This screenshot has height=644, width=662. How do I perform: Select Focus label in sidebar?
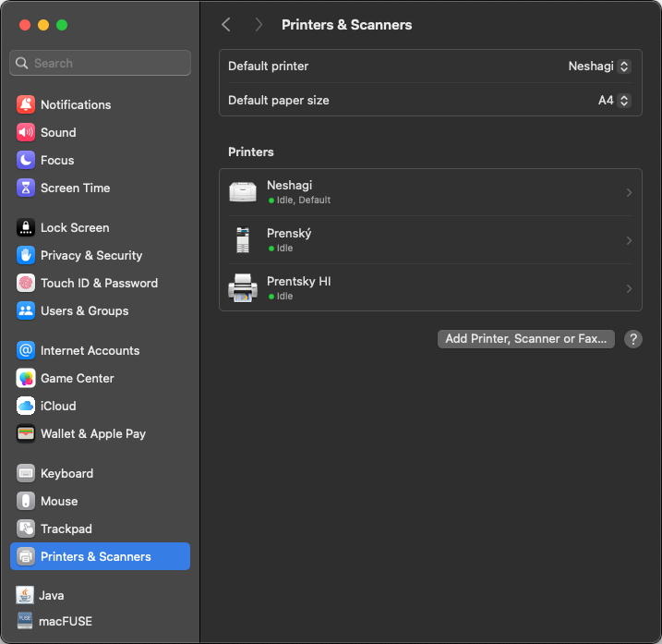pyautogui.click(x=57, y=160)
